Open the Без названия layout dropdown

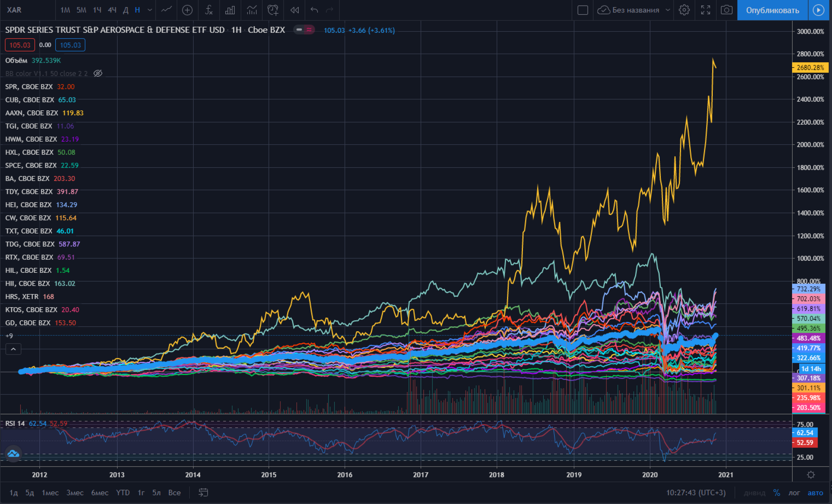coord(634,10)
